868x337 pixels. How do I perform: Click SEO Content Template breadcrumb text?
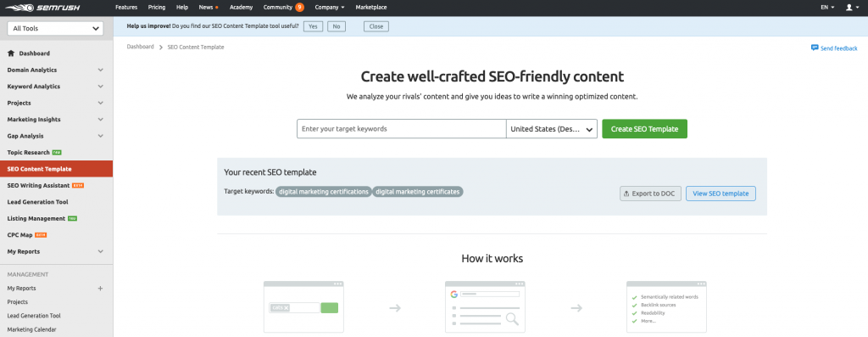196,48
